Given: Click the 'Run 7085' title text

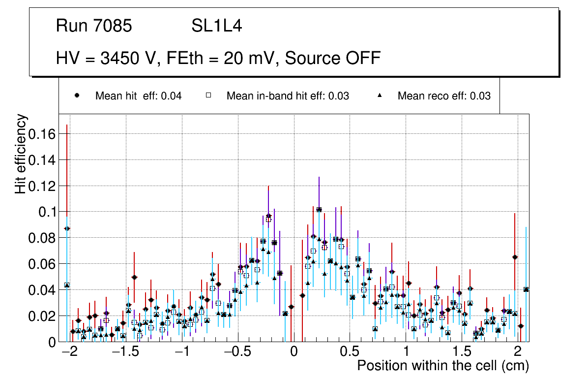Looking at the screenshot, I should point(94,26).
